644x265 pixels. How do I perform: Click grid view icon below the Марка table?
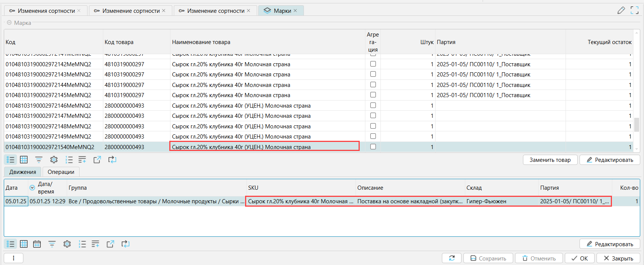pyautogui.click(x=24, y=160)
